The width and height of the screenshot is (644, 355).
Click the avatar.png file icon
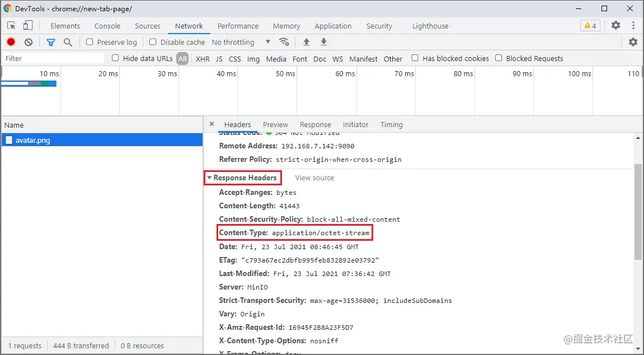coord(9,140)
